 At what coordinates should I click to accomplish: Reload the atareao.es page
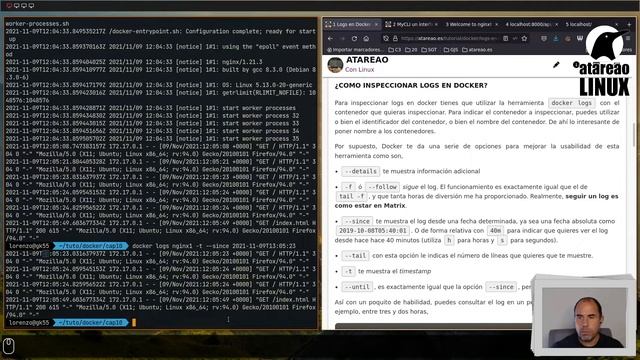click(354, 38)
